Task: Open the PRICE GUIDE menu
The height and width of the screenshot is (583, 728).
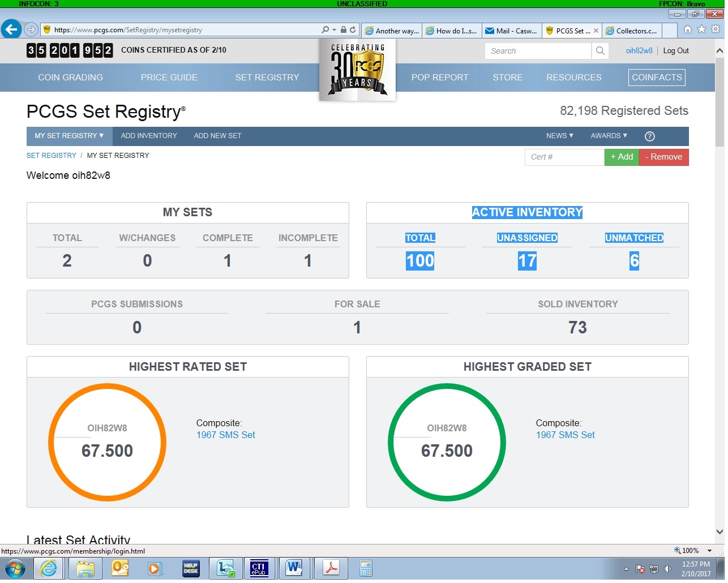Action: (x=169, y=78)
